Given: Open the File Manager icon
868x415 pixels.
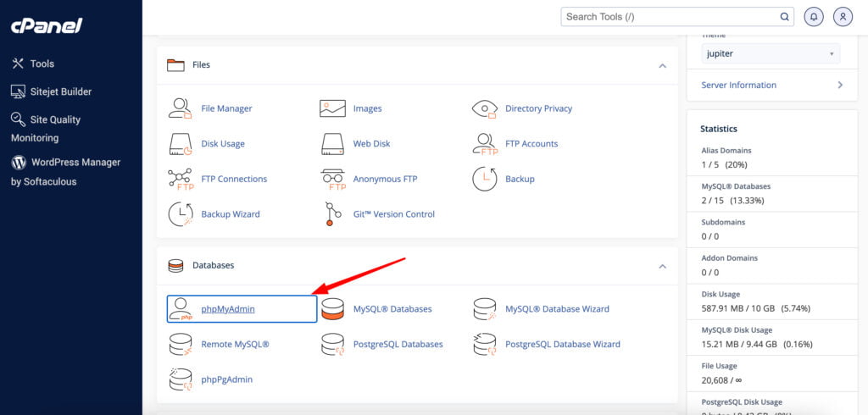Looking at the screenshot, I should pos(180,108).
